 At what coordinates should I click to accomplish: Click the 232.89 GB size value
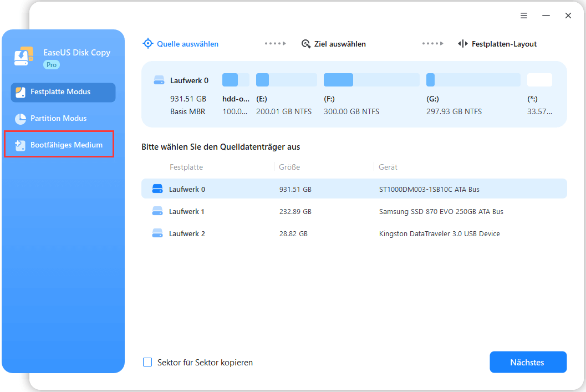tap(295, 211)
